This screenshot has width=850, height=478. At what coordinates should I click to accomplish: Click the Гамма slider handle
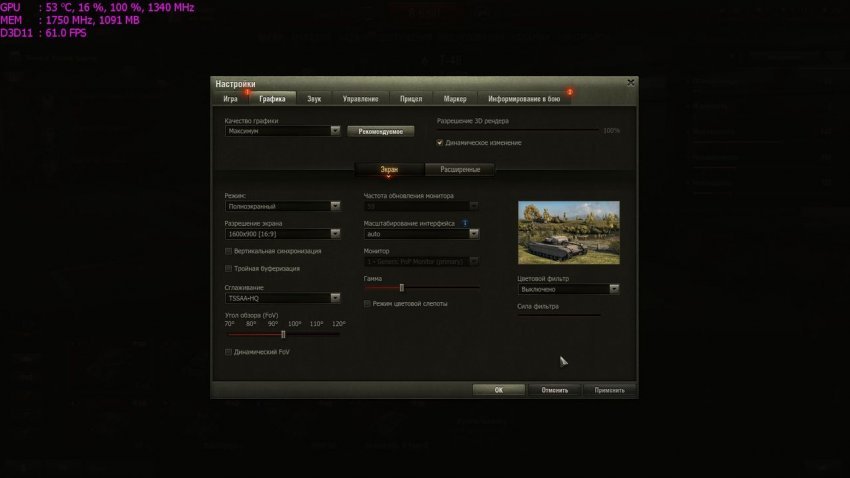point(402,288)
